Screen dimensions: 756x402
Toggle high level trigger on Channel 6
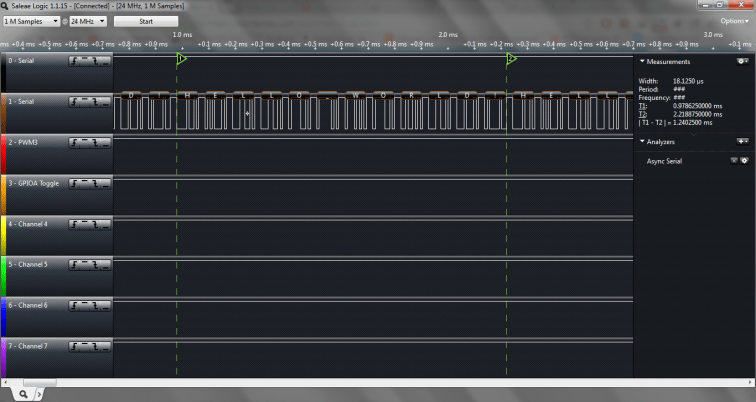click(84, 305)
